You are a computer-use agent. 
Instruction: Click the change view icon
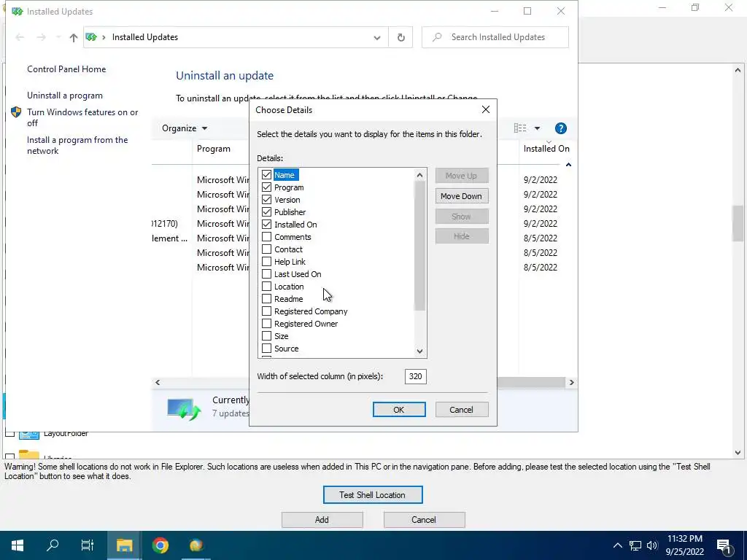[520, 128]
